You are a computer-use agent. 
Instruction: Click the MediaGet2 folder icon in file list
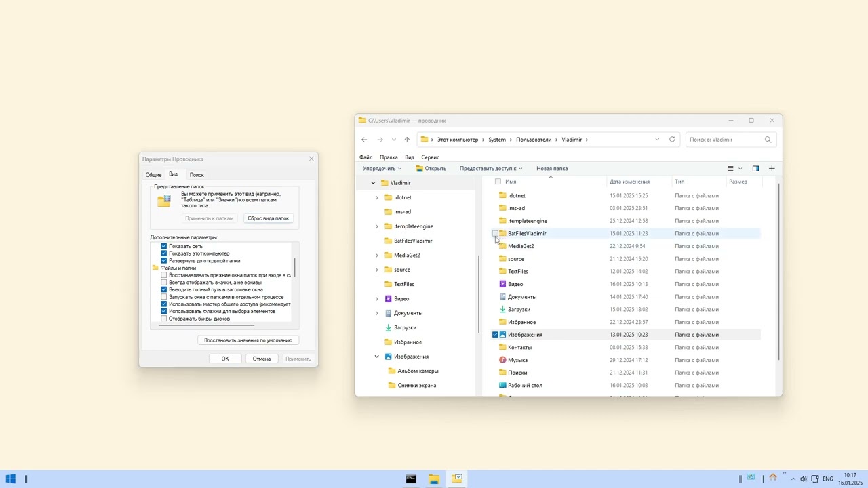click(x=502, y=246)
